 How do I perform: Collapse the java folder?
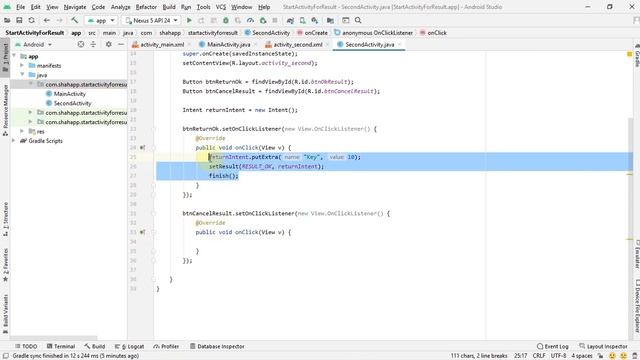click(x=22, y=75)
